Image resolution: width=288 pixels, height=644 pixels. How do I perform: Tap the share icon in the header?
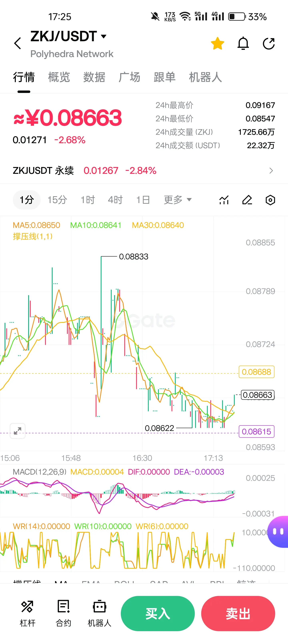coord(269,43)
